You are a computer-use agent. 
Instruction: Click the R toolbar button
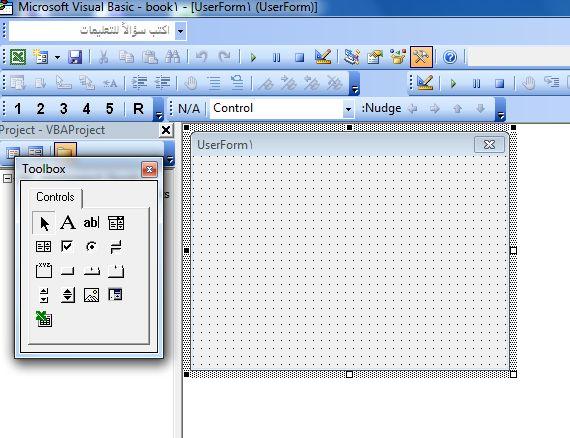139,109
